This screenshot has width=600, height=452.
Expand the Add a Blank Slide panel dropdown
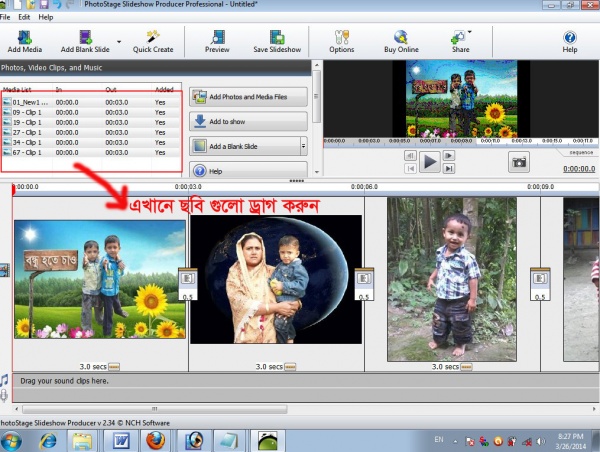303,146
